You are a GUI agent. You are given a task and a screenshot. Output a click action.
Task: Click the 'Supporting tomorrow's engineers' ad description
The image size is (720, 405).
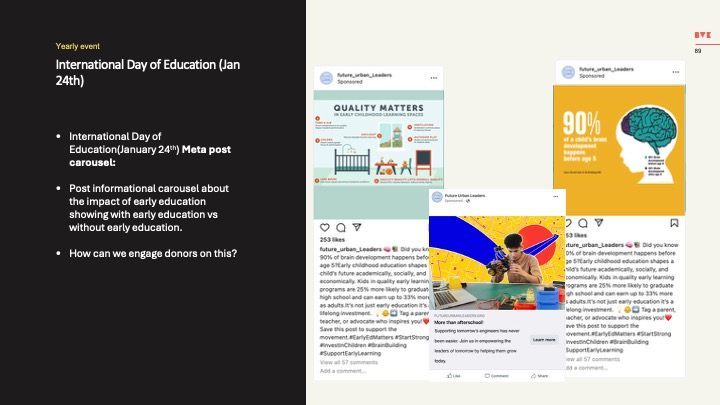coord(477,346)
